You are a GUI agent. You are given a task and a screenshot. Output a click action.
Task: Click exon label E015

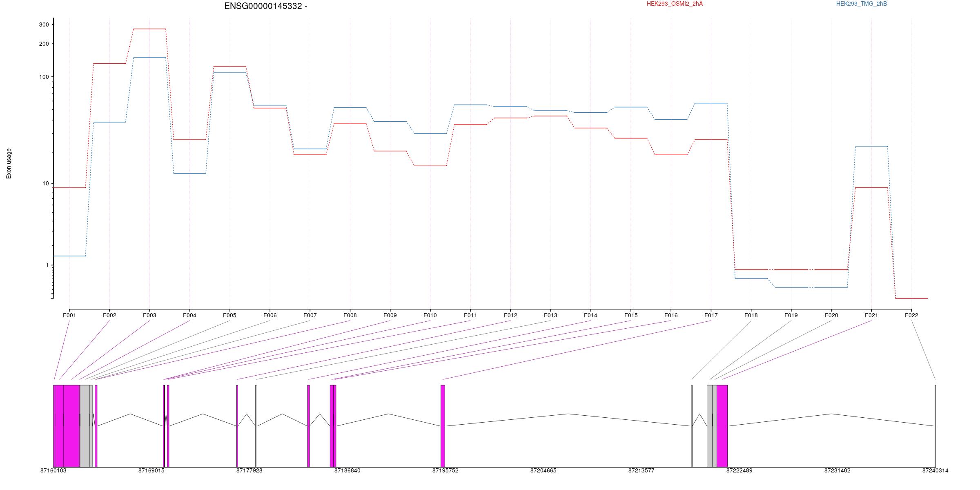coord(631,315)
